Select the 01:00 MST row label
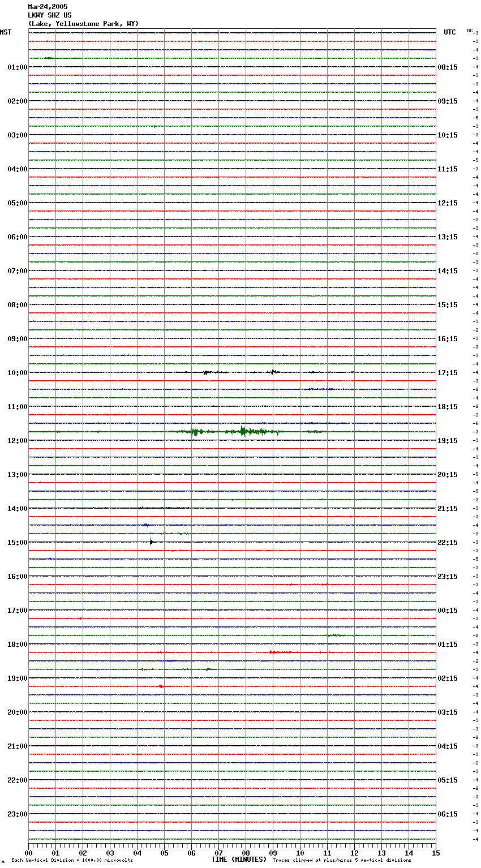Screen dimensions: 481x868 tap(18, 67)
